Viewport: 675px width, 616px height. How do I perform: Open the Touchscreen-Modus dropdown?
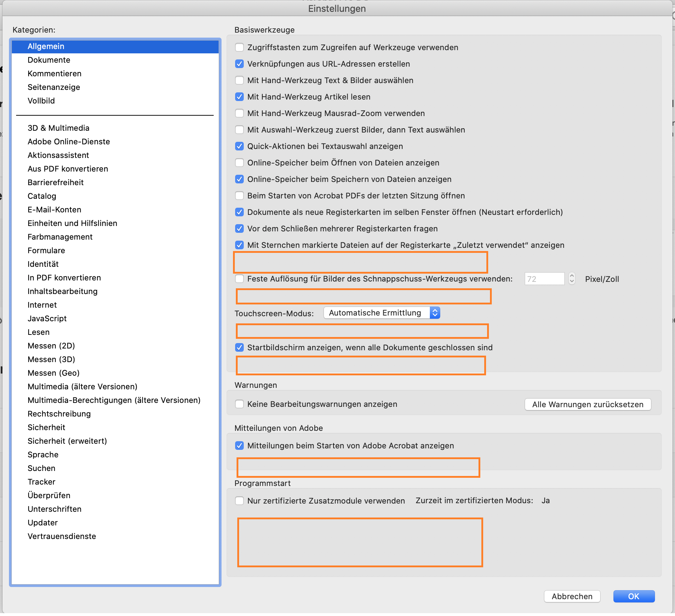point(382,313)
